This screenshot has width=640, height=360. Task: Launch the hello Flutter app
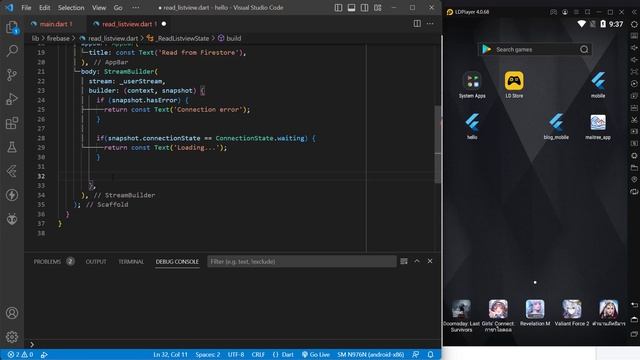coord(472,126)
